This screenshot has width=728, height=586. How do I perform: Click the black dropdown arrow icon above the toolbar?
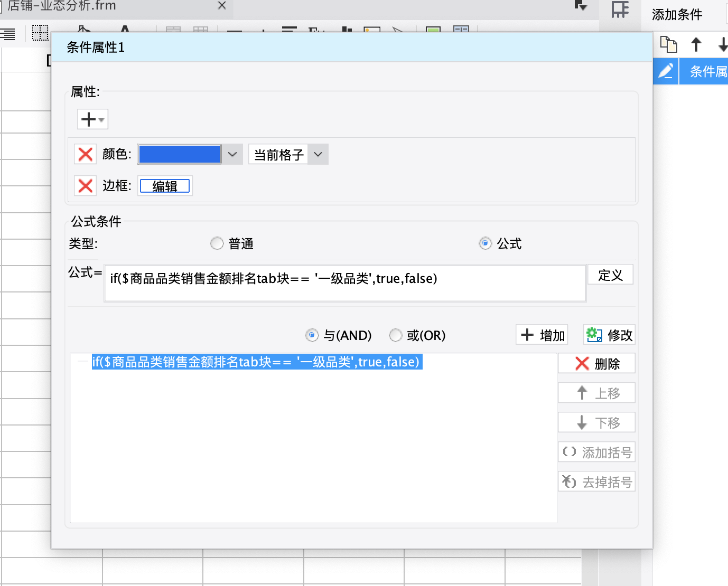tap(581, 5)
